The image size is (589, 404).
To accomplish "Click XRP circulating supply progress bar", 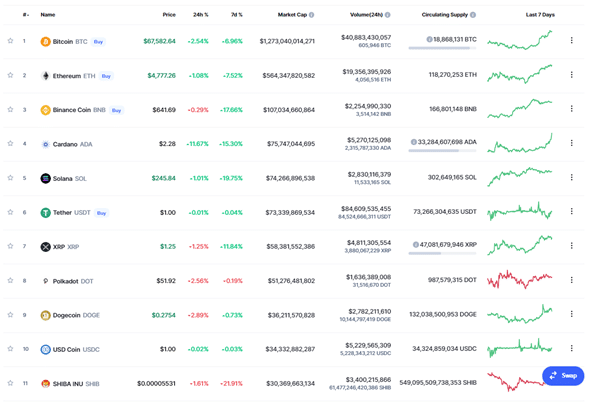I will [x=443, y=253].
